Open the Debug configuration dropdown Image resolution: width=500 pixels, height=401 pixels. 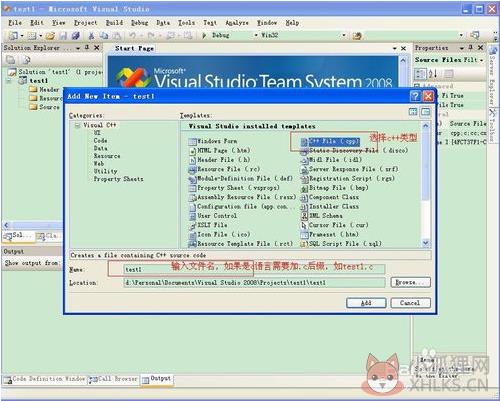tap(256, 35)
